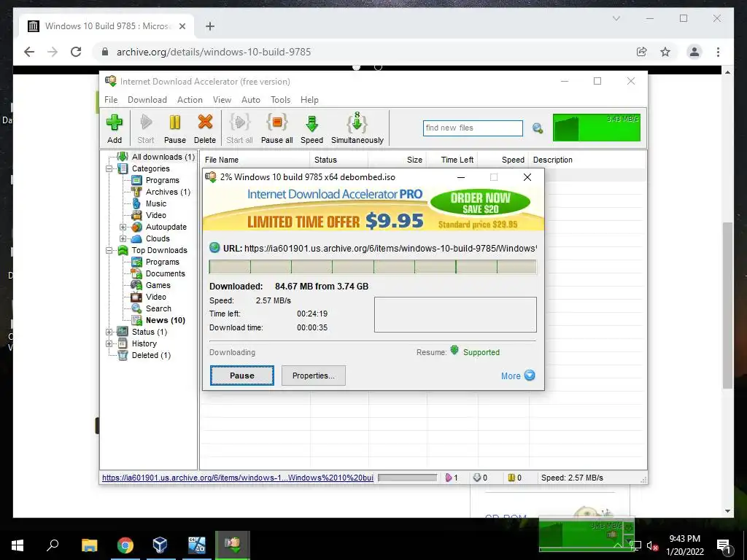Open the File menu
The image size is (747, 560).
(x=111, y=99)
